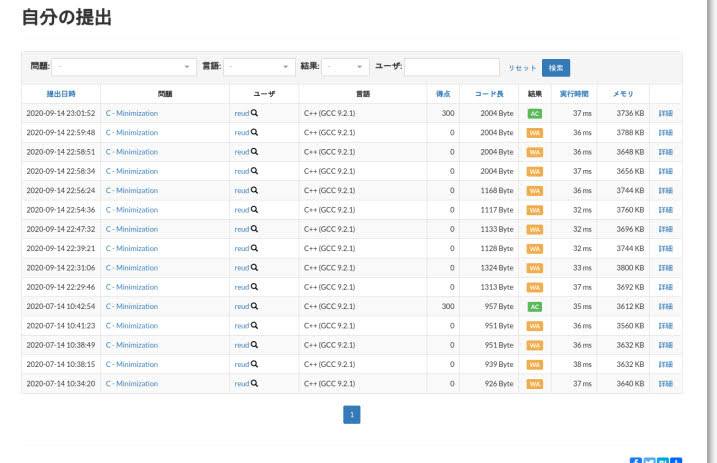Viewport: 717px width, 463px height.
Task: Click the リセット reset link
Action: pos(522,68)
